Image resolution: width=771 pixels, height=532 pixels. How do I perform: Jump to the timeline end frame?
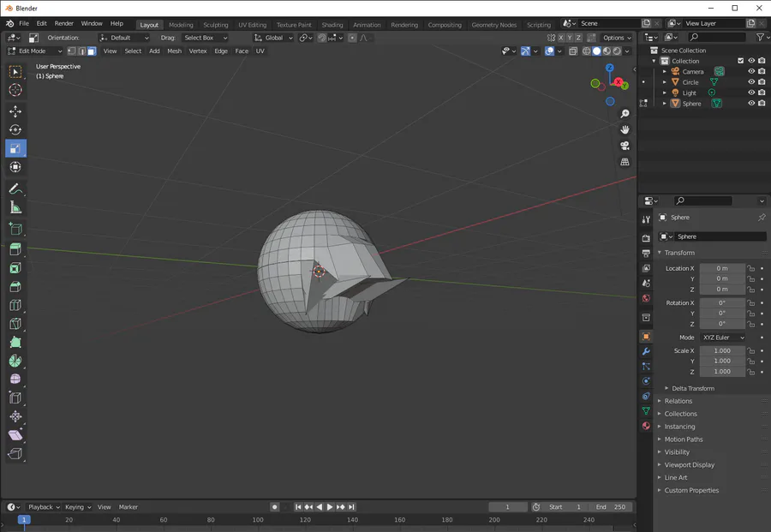[x=351, y=507]
